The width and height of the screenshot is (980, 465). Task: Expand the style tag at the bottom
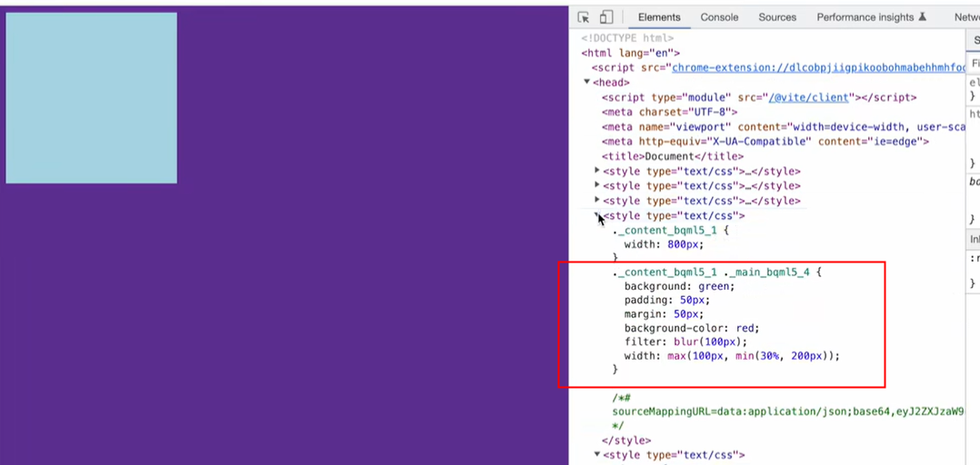(597, 454)
